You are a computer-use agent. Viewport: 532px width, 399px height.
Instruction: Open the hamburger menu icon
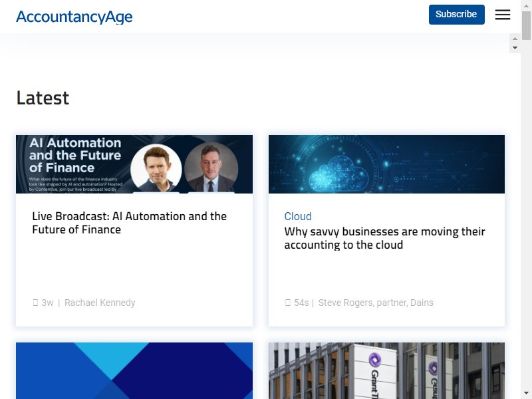pos(503,15)
